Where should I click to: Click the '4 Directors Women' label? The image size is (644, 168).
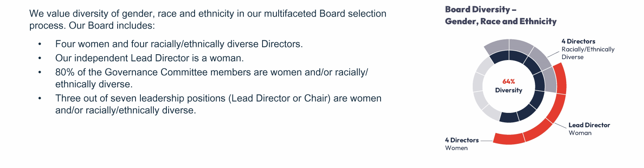coord(462,144)
